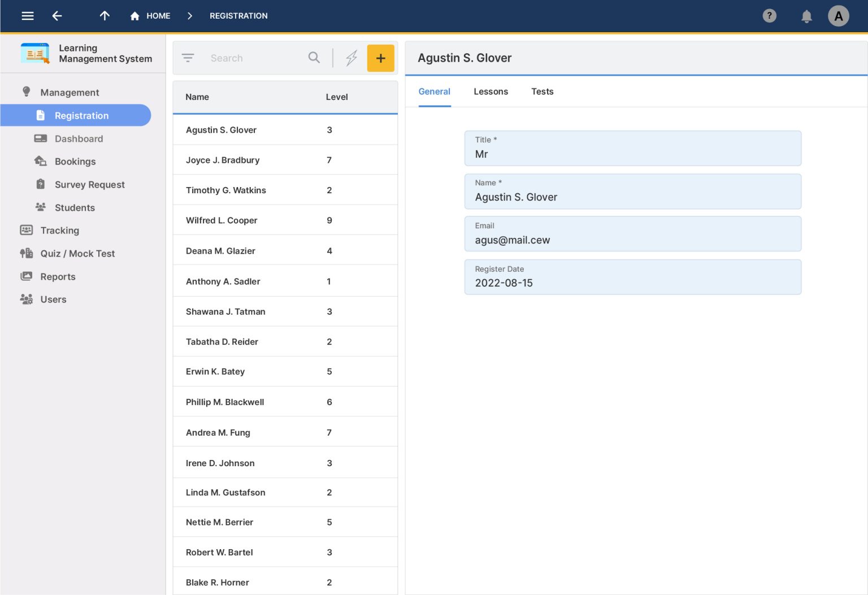Image resolution: width=868 pixels, height=595 pixels.
Task: Sort list by Level column header
Action: pyautogui.click(x=337, y=97)
